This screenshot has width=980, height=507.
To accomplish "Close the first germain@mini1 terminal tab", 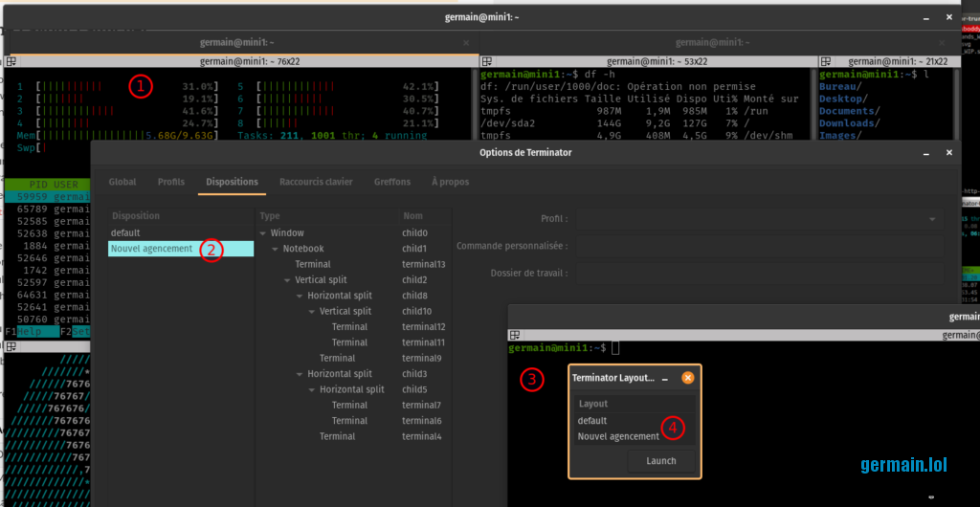I will [x=466, y=42].
